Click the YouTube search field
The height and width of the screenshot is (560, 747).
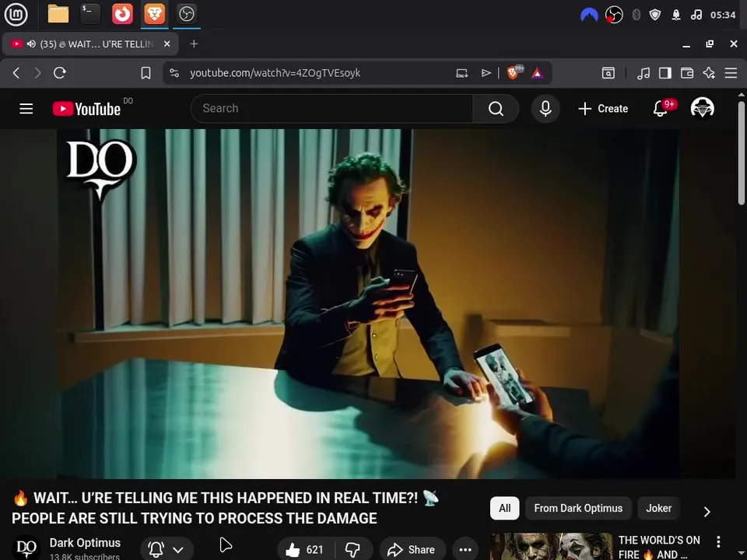click(x=331, y=109)
